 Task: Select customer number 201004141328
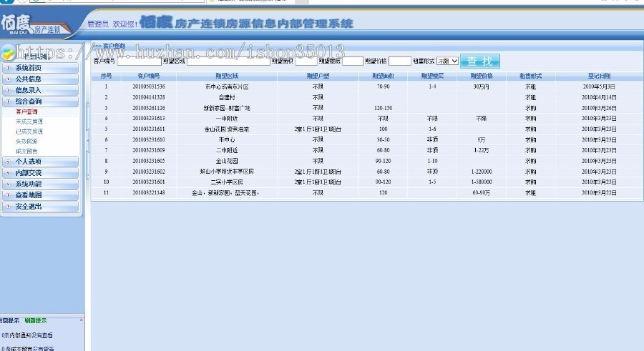[x=149, y=97]
